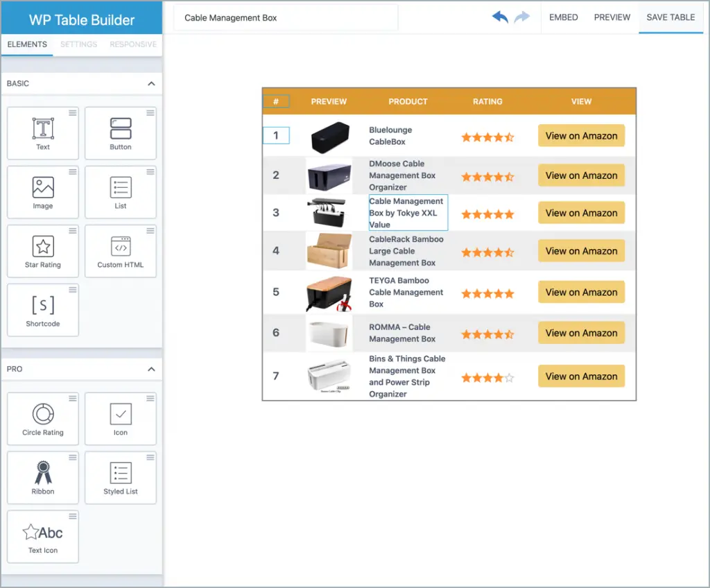Screen dimensions: 710x588
Task: Click View on Amazon for ROMMA box
Action: tap(582, 333)
